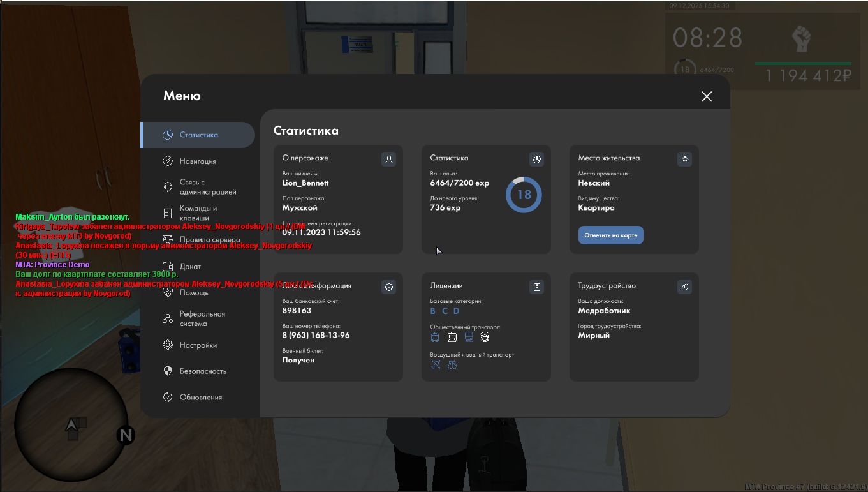Go to Команды и клавиши section
Viewport: 868px width, 492px height.
tap(198, 213)
